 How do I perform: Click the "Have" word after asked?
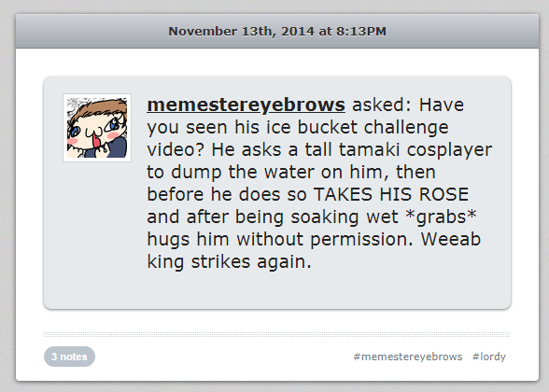442,105
